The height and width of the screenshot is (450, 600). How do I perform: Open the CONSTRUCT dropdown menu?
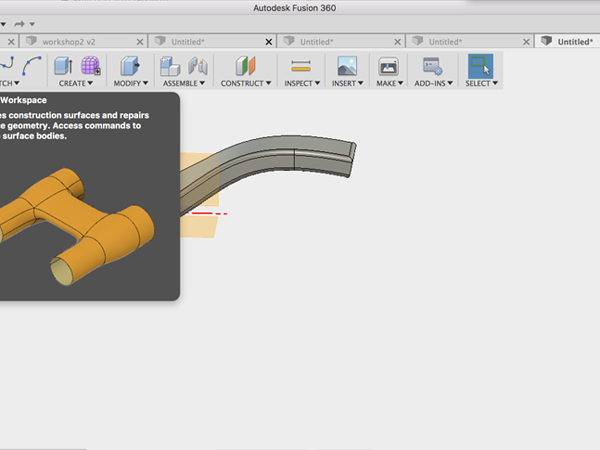(246, 83)
